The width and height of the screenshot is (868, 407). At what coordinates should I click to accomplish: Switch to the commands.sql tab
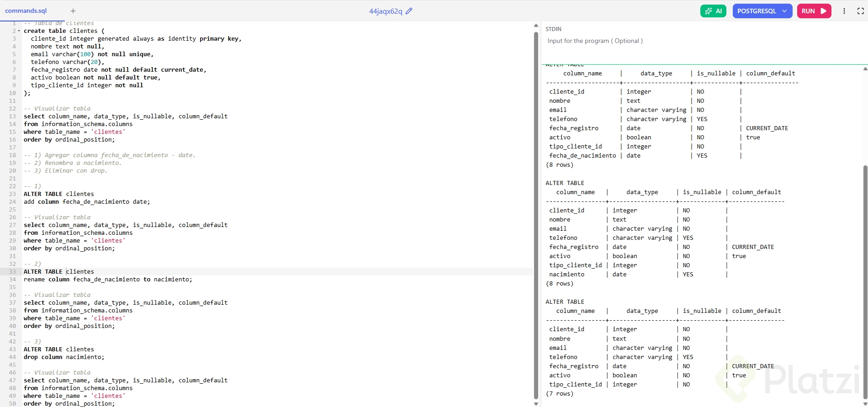coord(26,11)
